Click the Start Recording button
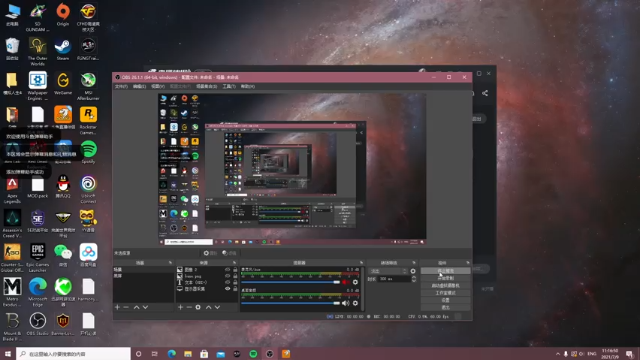This screenshot has width=640, height=360. tap(445, 278)
